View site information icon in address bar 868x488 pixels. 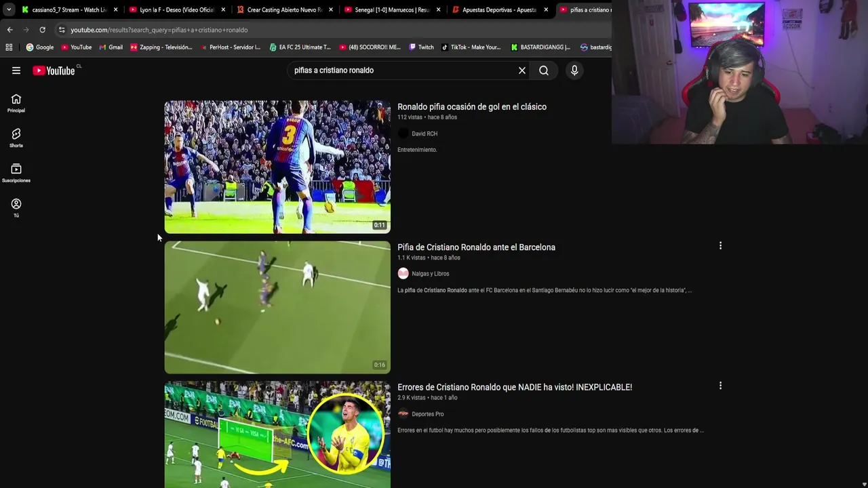coord(62,30)
